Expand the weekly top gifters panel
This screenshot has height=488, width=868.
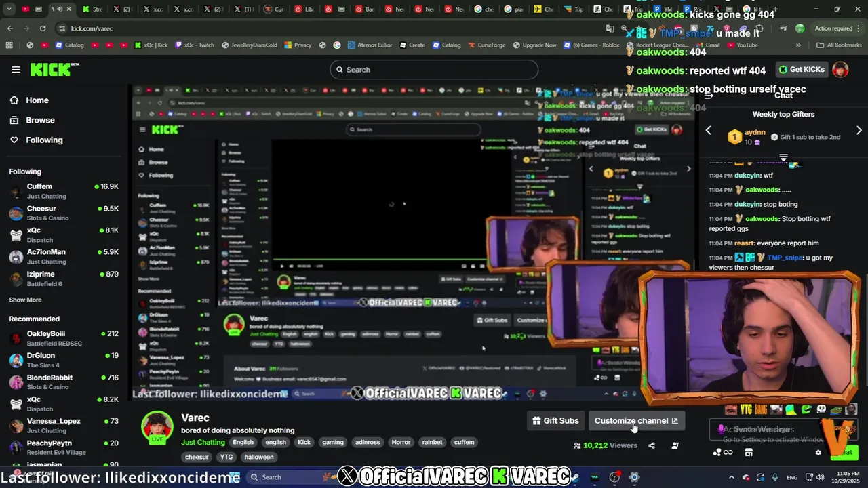(x=783, y=157)
